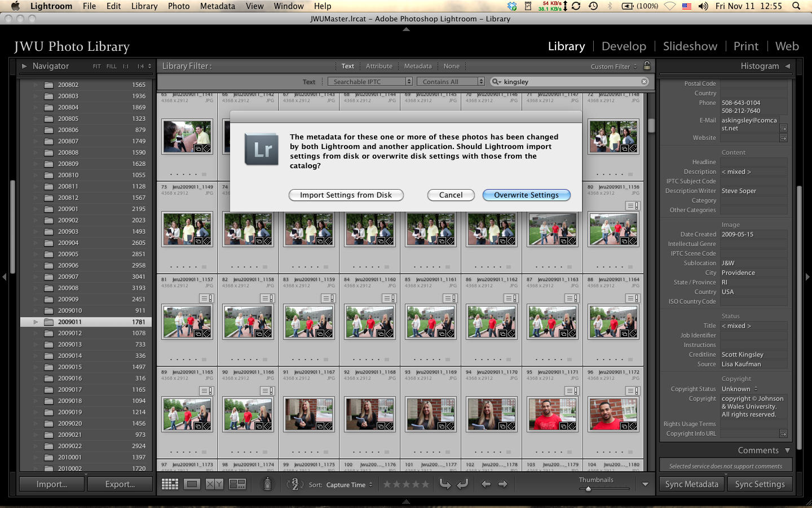The image size is (812, 508).
Task: Set five-star rating in toolbar
Action: point(425,484)
